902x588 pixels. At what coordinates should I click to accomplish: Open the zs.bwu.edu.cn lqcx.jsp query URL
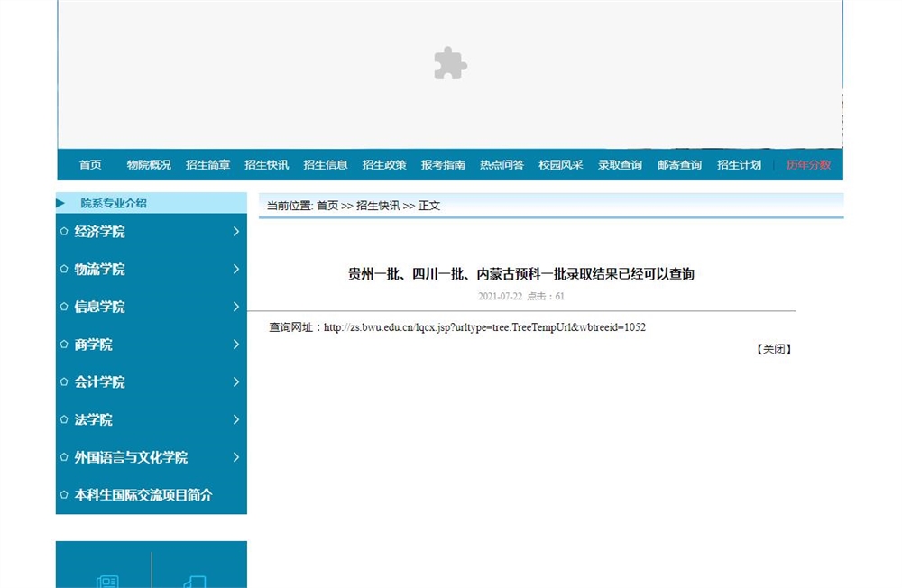click(x=484, y=327)
